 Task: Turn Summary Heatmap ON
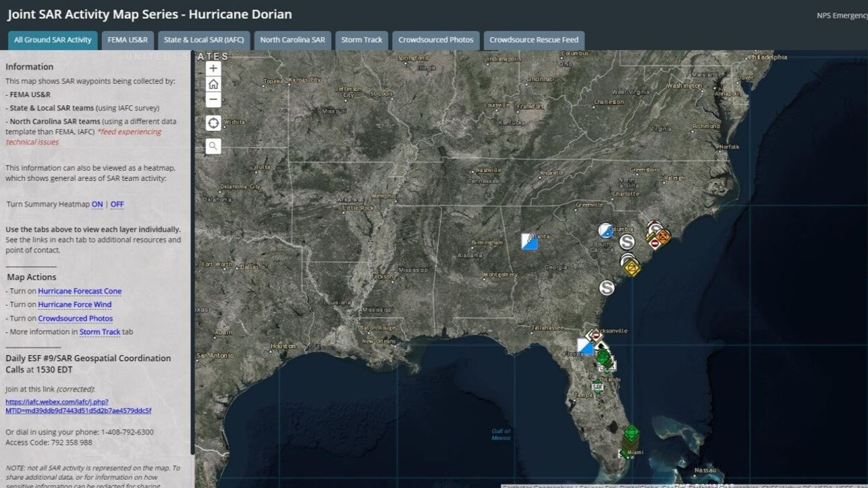(x=97, y=204)
